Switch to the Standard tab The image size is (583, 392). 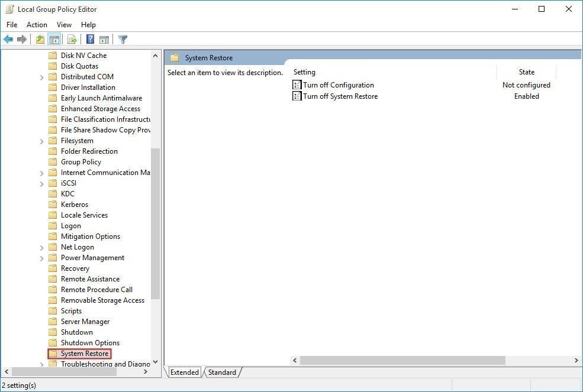pos(222,372)
